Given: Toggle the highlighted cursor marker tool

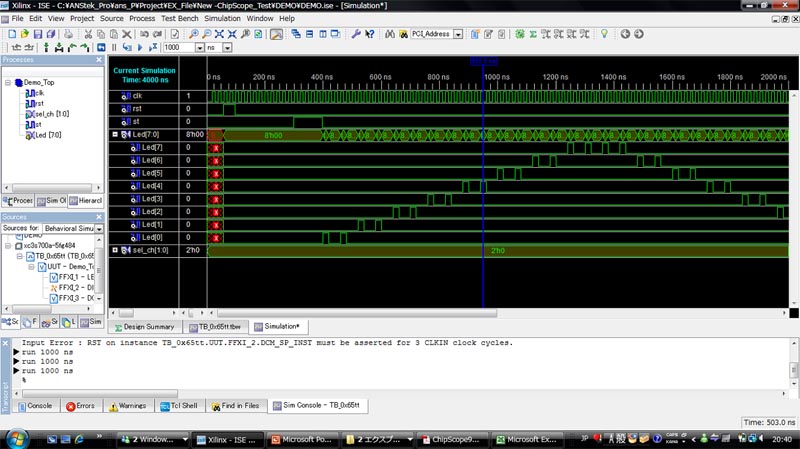Looking at the screenshot, I should [x=276, y=34].
